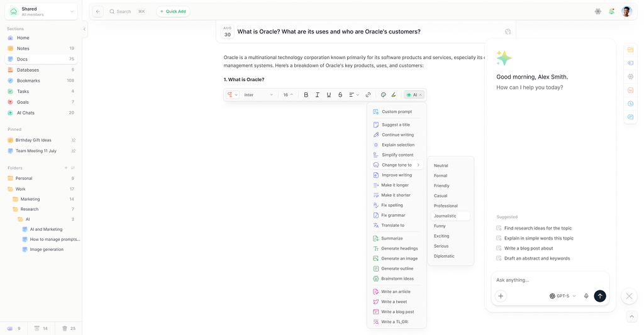
Task: Choose Custom prompt from AI menu
Action: pos(397,112)
